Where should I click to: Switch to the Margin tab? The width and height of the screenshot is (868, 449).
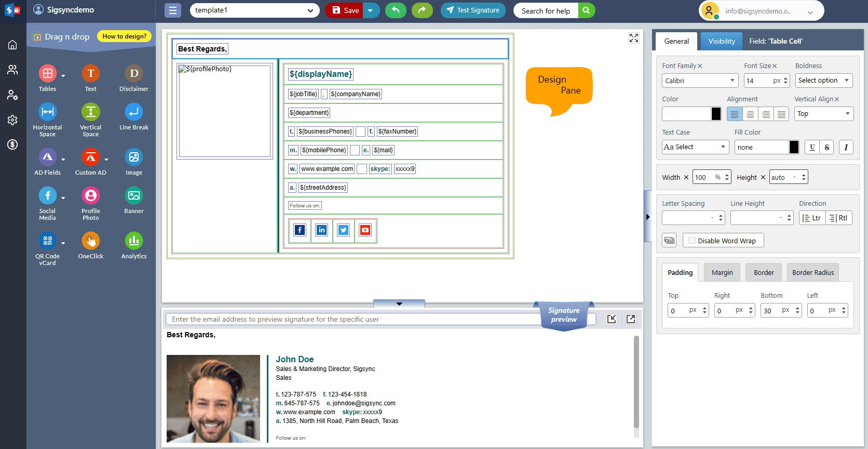(722, 272)
